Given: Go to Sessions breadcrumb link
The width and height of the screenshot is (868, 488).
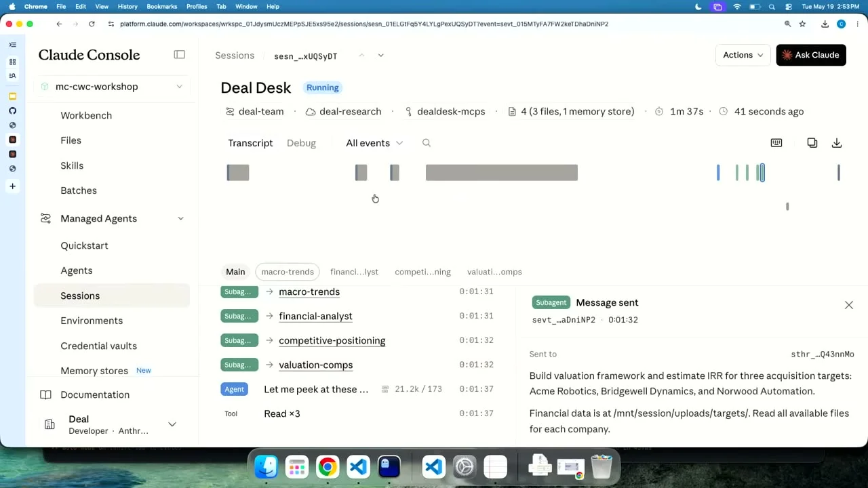Looking at the screenshot, I should coord(235,56).
